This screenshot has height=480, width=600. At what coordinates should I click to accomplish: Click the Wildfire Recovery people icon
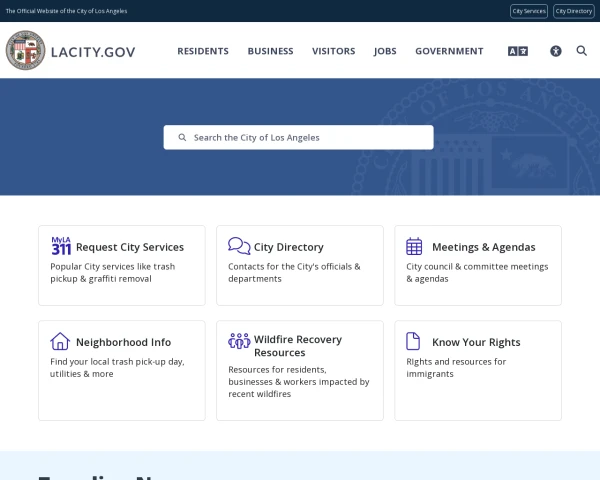click(239, 341)
